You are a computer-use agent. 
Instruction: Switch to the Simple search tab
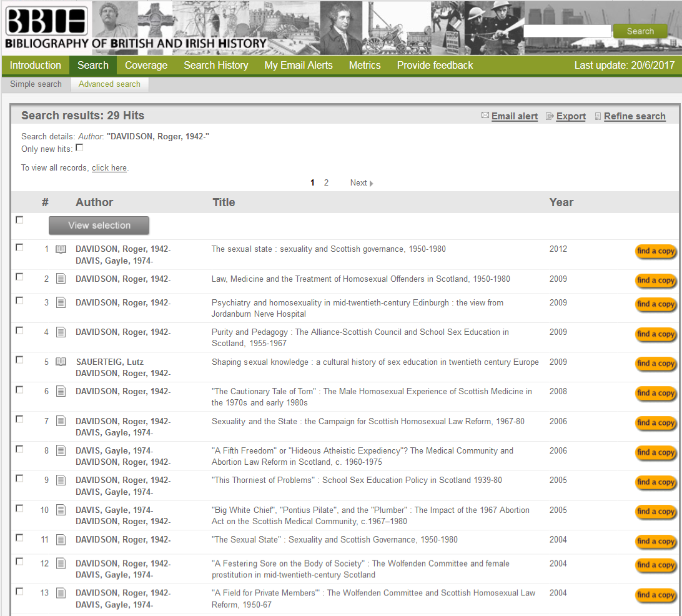click(36, 84)
